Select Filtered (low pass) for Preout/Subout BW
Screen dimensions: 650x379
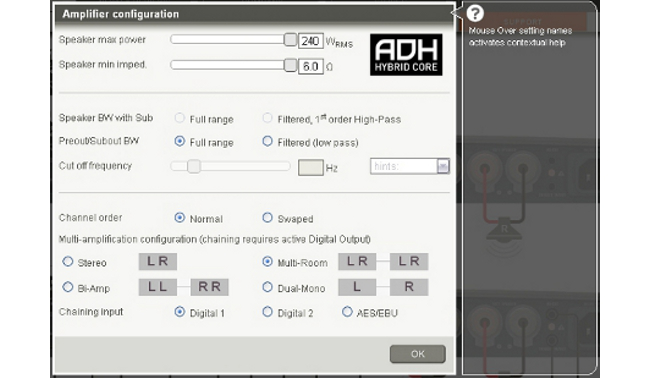pyautogui.click(x=268, y=141)
